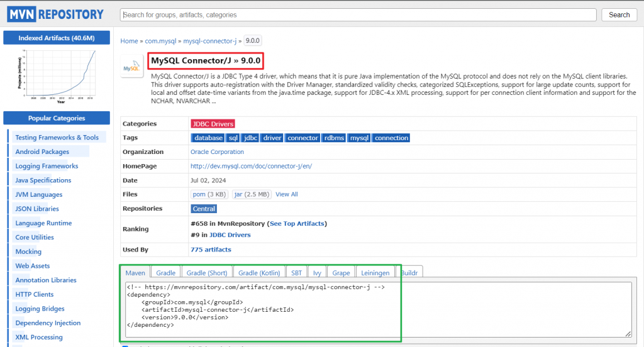This screenshot has height=347, width=644.
Task: Open Web Assets category
Action: coord(33,266)
